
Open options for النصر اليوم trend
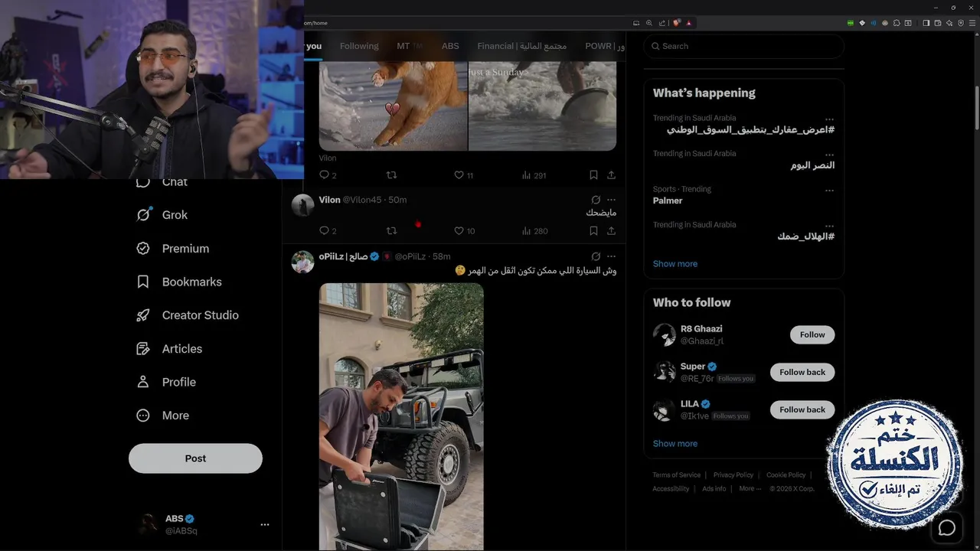pyautogui.click(x=829, y=155)
